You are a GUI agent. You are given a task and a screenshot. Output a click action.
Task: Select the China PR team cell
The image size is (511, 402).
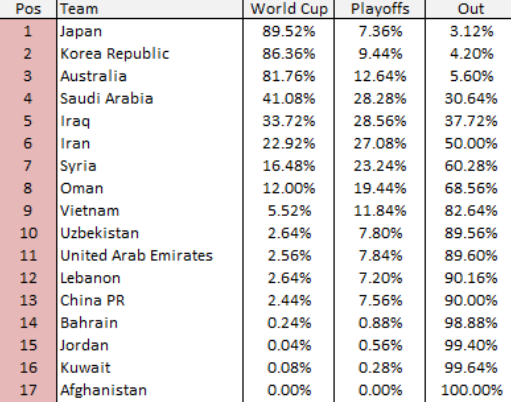pyautogui.click(x=150, y=300)
